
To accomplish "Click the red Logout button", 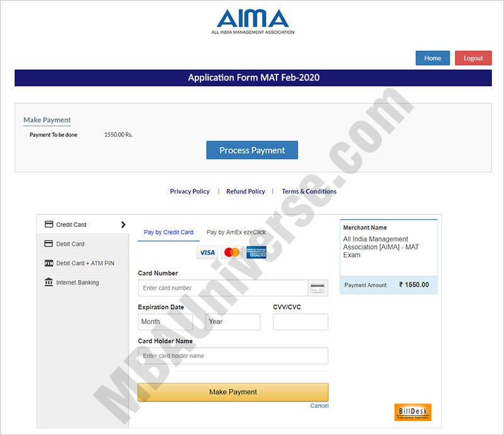I will pos(473,58).
